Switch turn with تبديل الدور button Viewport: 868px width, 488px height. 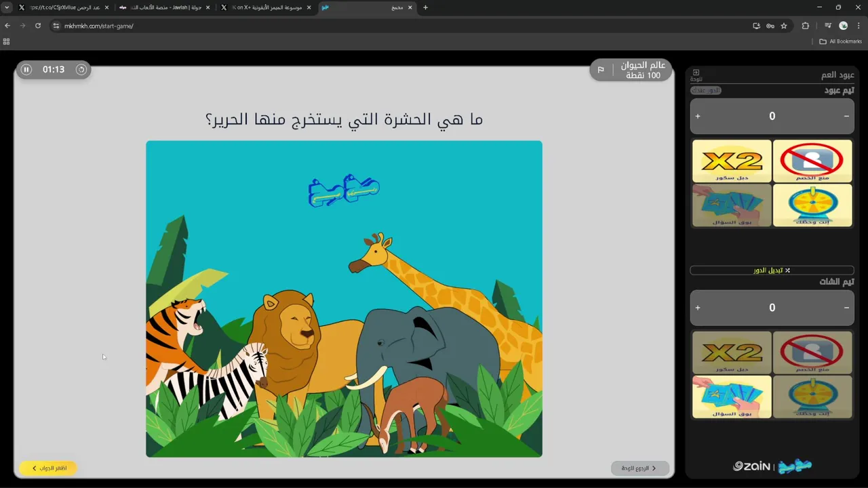point(772,270)
